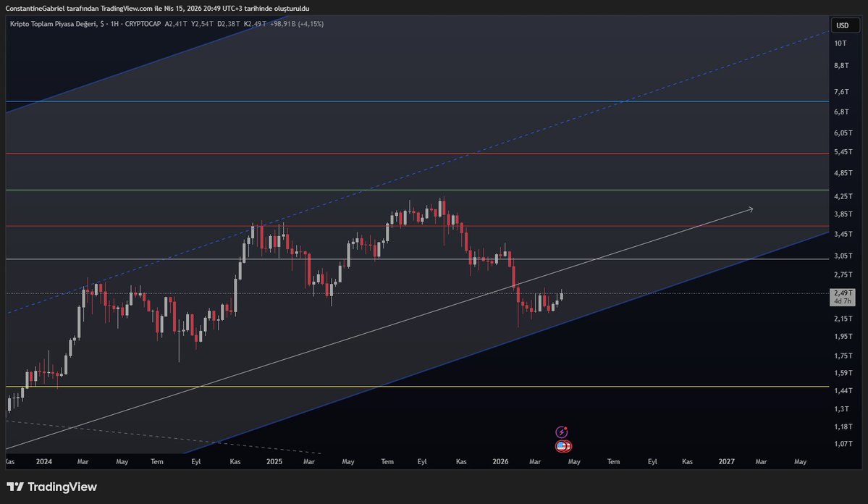The image size is (868, 504).
Task: Click the current price tag 2,49T on the axis
Action: tap(843, 293)
